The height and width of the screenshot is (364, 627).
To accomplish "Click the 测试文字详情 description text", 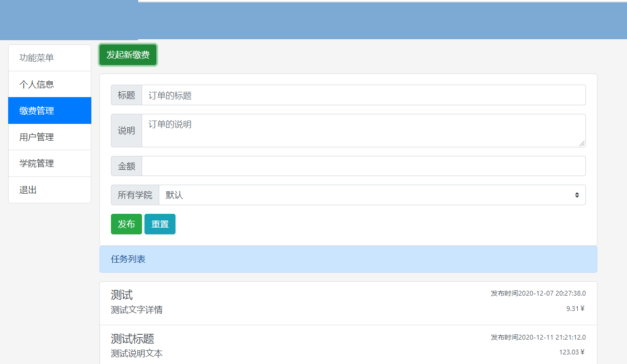I will (x=137, y=310).
